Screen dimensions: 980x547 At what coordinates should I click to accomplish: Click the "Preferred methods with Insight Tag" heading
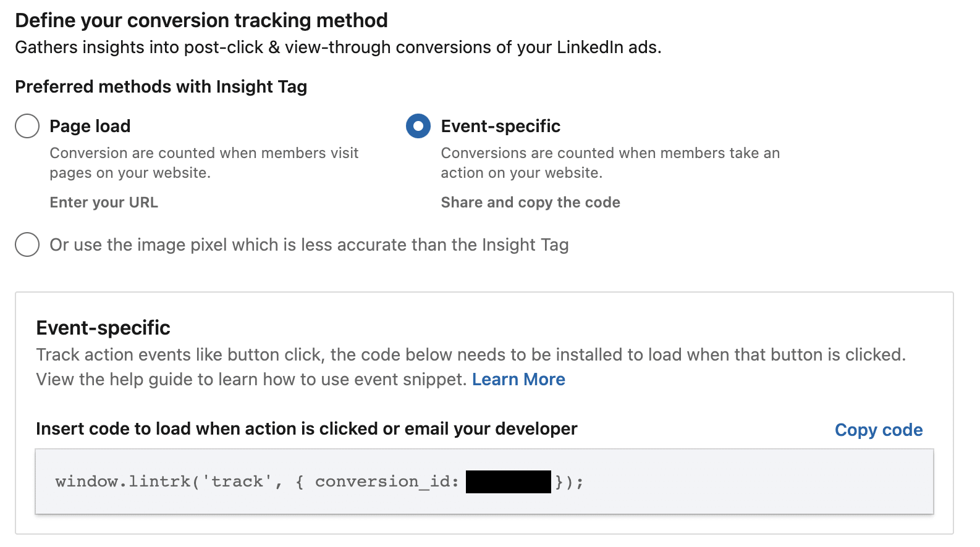[x=161, y=87]
